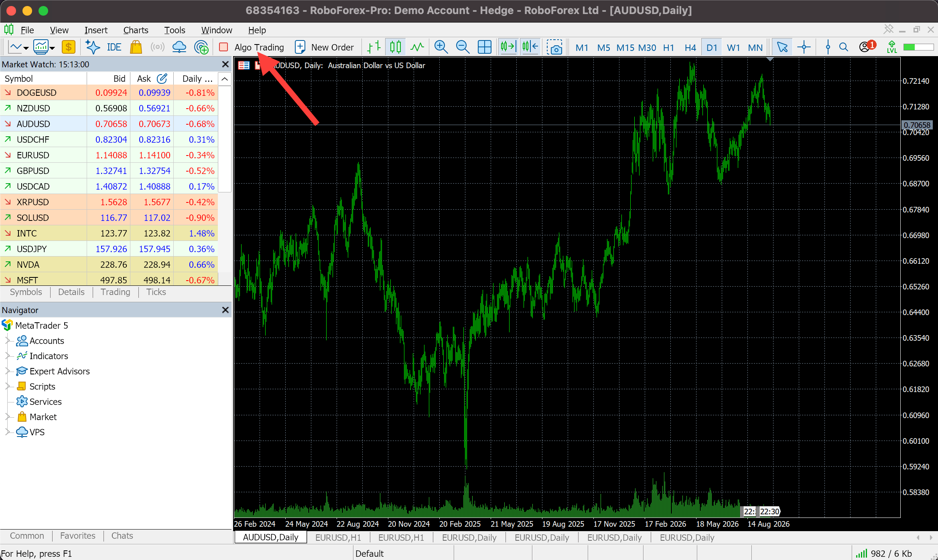This screenshot has width=938, height=560.
Task: Switch to MN monthly timeframe
Action: pos(755,48)
